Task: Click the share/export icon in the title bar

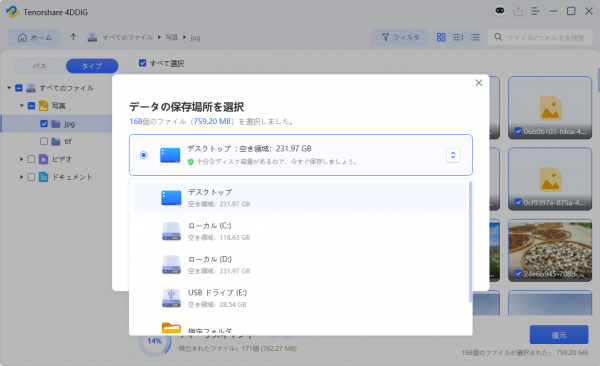Action: point(518,11)
